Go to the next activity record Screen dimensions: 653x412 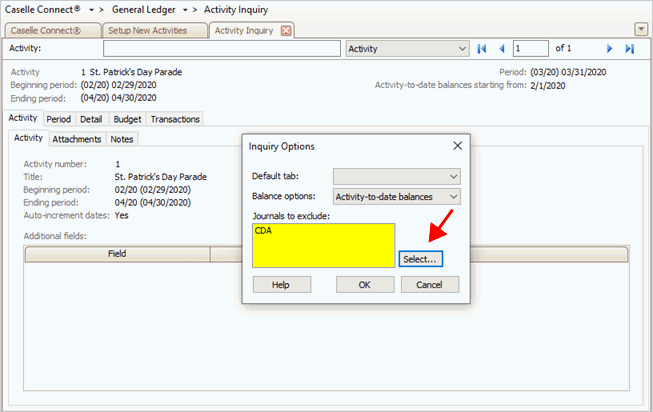click(609, 48)
